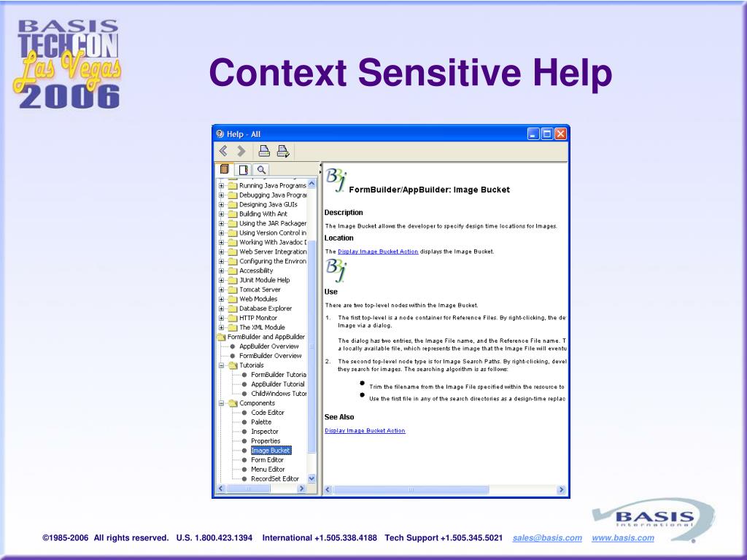Click Configuring the Environment tree entry
Image resolution: width=747 pixels, height=560 pixels.
click(x=273, y=262)
